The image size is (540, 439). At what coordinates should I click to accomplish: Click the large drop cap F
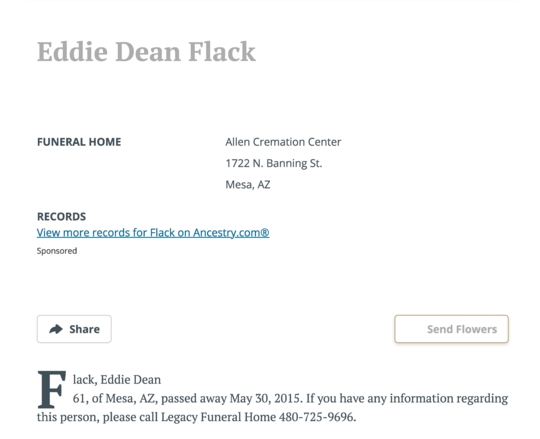[x=51, y=389]
